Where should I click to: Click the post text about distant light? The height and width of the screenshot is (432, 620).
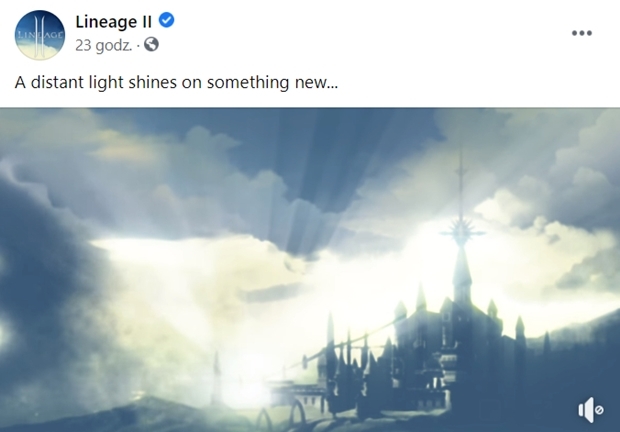click(176, 83)
